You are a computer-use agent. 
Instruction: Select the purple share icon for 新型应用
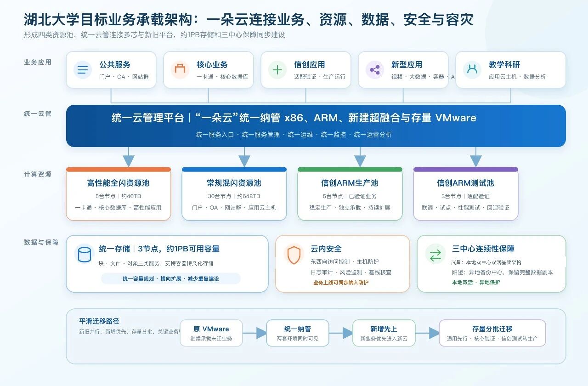[375, 70]
